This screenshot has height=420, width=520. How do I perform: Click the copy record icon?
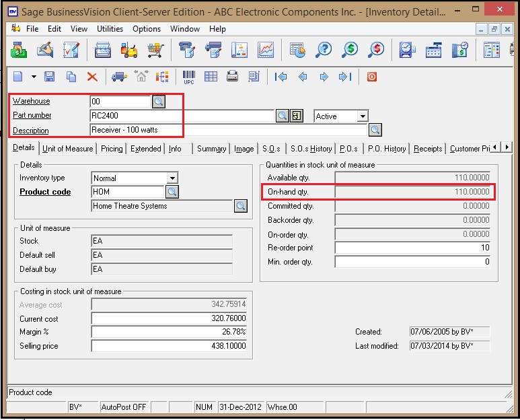click(71, 77)
